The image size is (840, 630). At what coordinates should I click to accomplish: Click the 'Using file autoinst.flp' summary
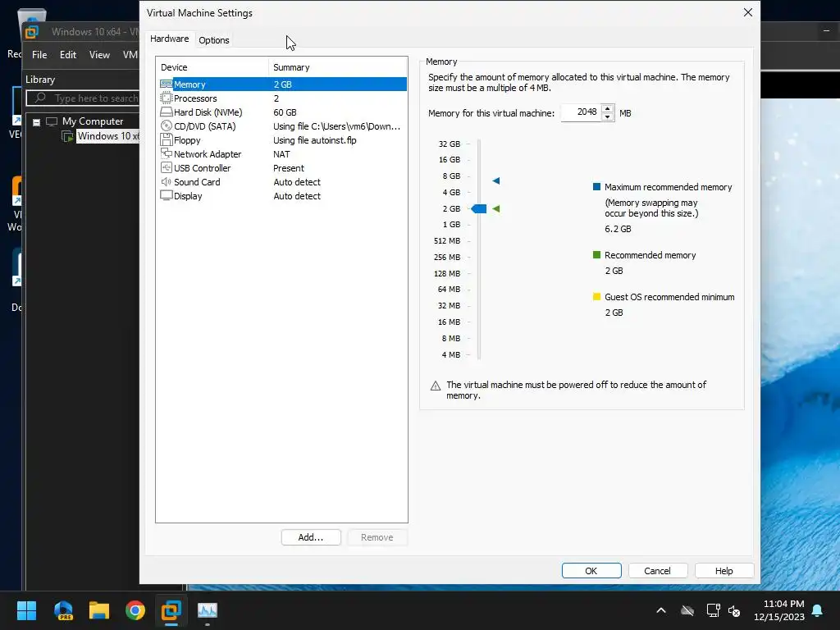tap(314, 139)
